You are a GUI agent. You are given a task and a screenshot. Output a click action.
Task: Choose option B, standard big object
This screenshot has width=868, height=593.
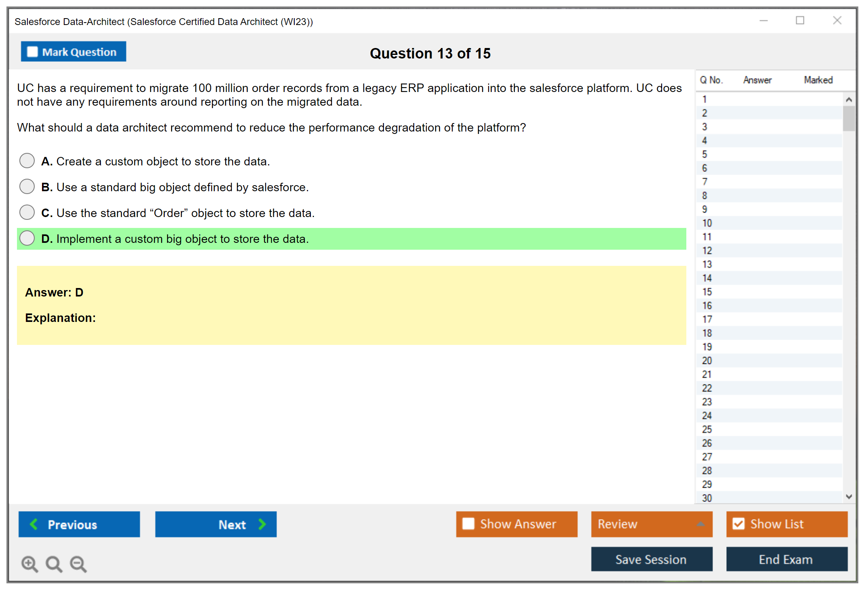click(27, 186)
